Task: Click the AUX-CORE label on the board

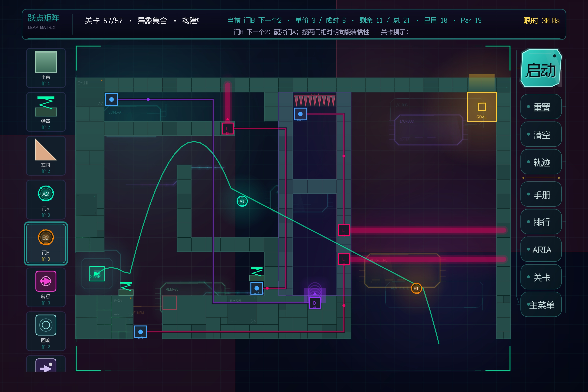Action: coord(379,260)
